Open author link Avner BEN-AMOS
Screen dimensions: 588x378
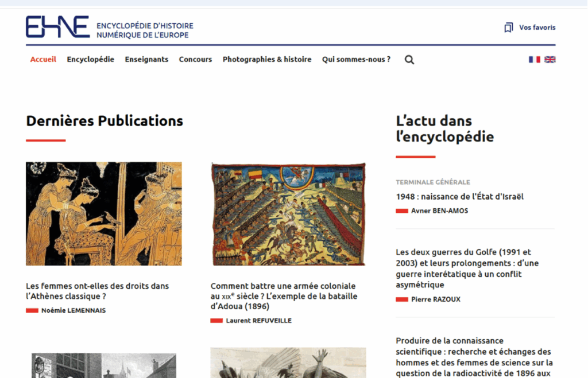pos(439,211)
